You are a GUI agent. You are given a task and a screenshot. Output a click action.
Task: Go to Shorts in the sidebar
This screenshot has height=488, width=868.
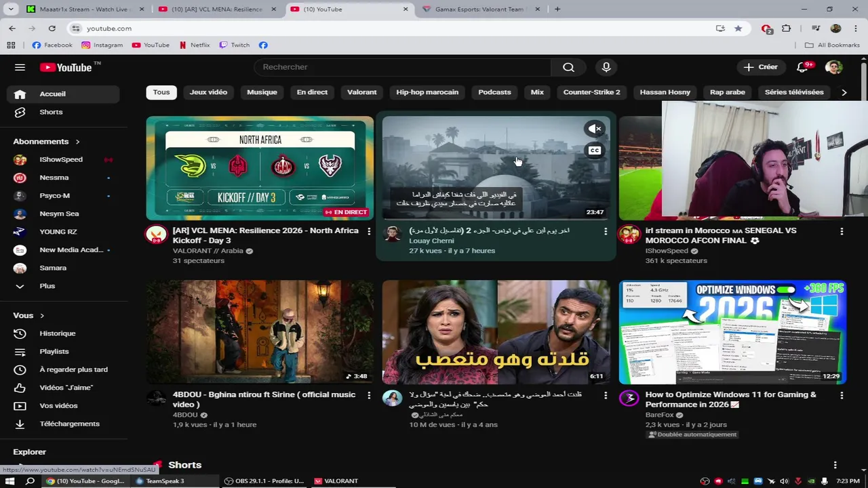63,112
